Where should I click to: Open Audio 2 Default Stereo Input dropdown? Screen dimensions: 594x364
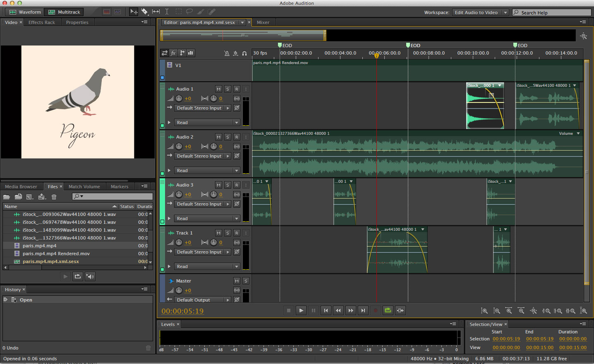click(203, 156)
